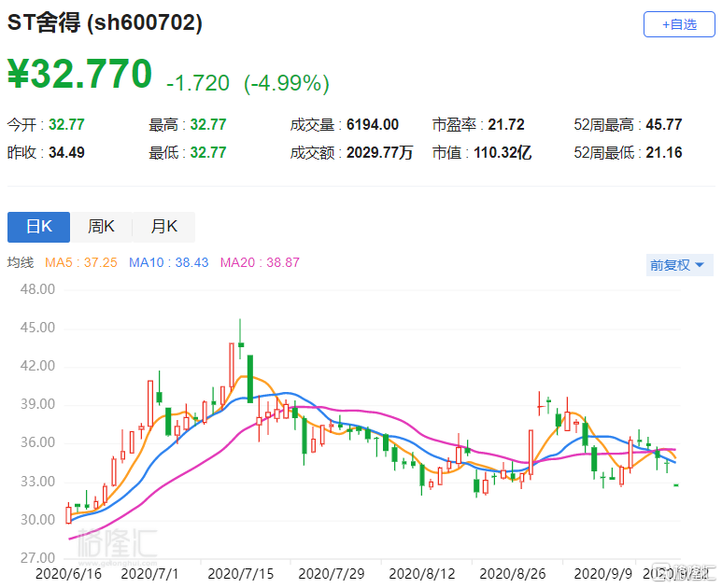Click the first red candlestick at 2020/6/16
This screenshot has width=722, height=588.
point(68,514)
